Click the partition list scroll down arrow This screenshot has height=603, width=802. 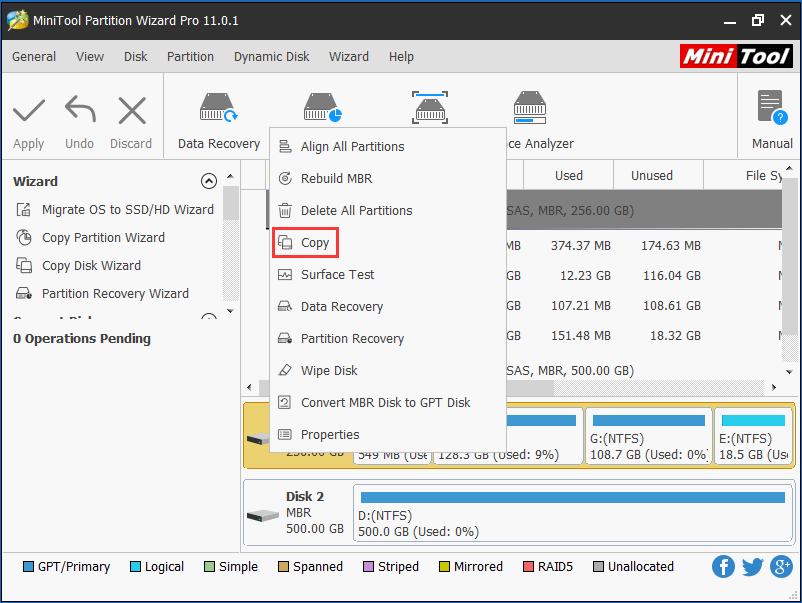point(789,372)
